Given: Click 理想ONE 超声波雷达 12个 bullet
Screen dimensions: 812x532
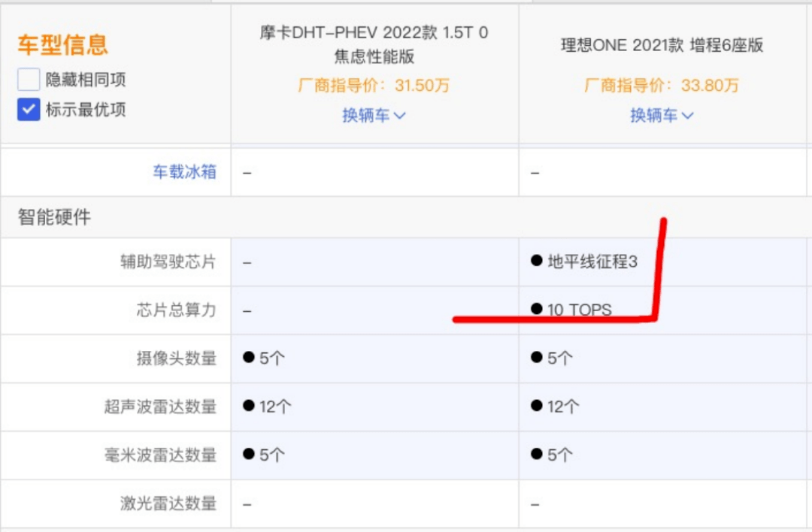Looking at the screenshot, I should pyautogui.click(x=537, y=405).
